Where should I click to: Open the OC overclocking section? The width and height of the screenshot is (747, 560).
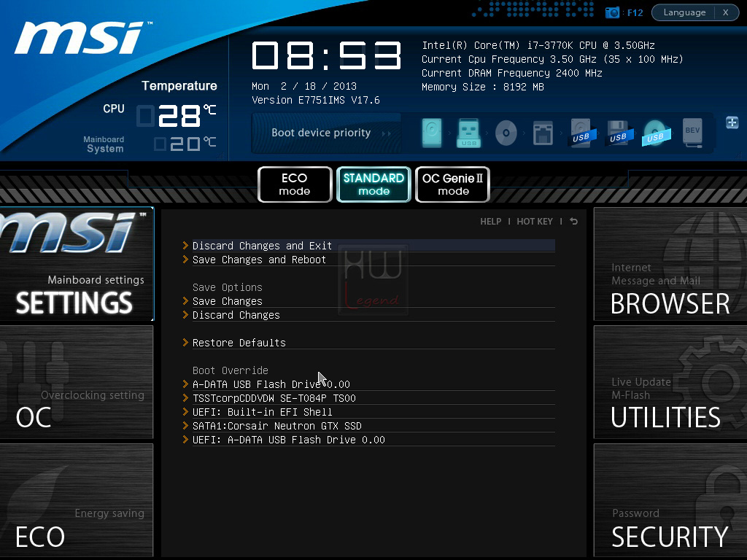(77, 382)
